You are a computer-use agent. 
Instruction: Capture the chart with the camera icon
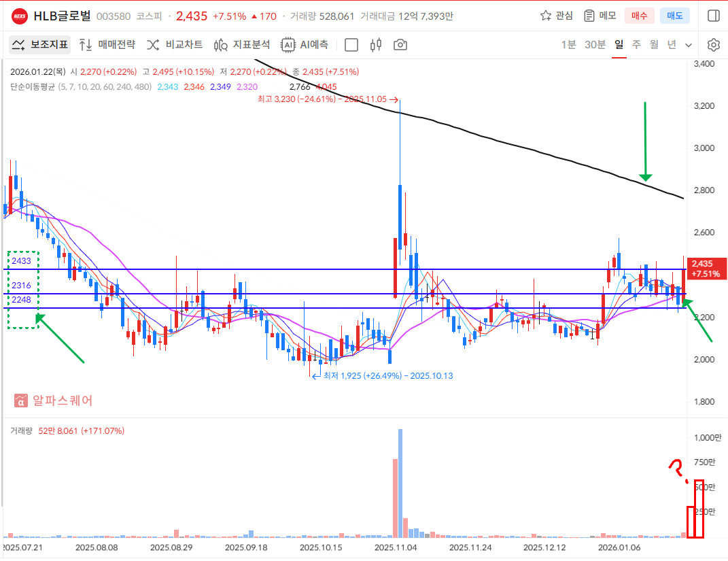[x=400, y=45]
